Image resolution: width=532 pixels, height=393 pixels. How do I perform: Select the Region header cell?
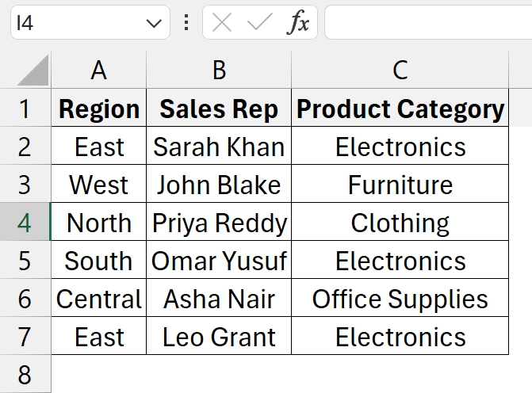pos(98,109)
